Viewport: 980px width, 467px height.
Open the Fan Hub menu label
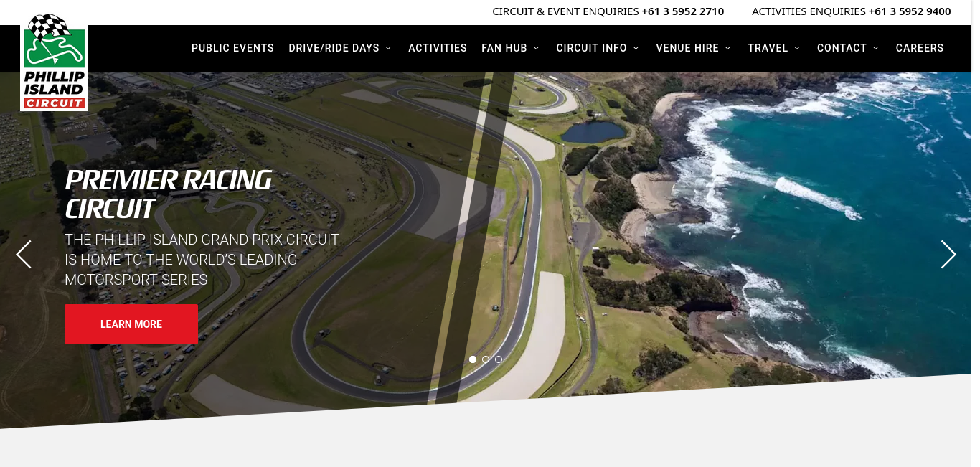point(504,48)
